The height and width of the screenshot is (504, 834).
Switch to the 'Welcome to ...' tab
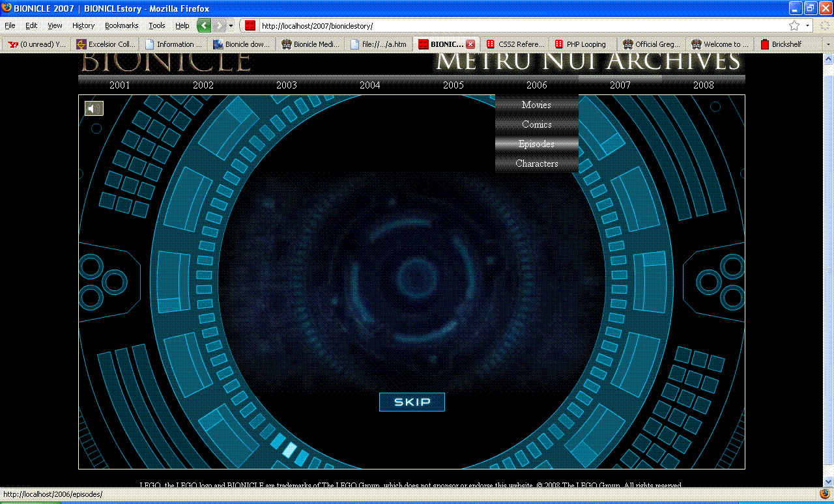[720, 44]
